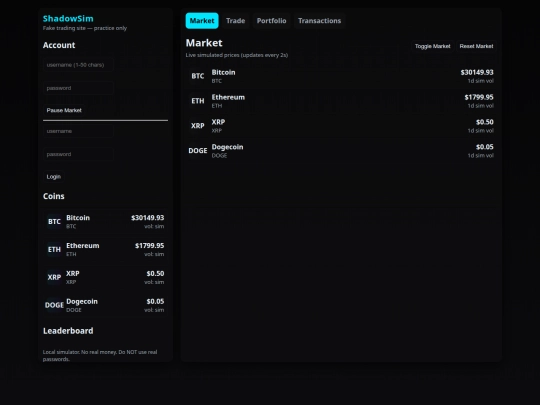
Task: Click the Reset Market button
Action: click(476, 46)
